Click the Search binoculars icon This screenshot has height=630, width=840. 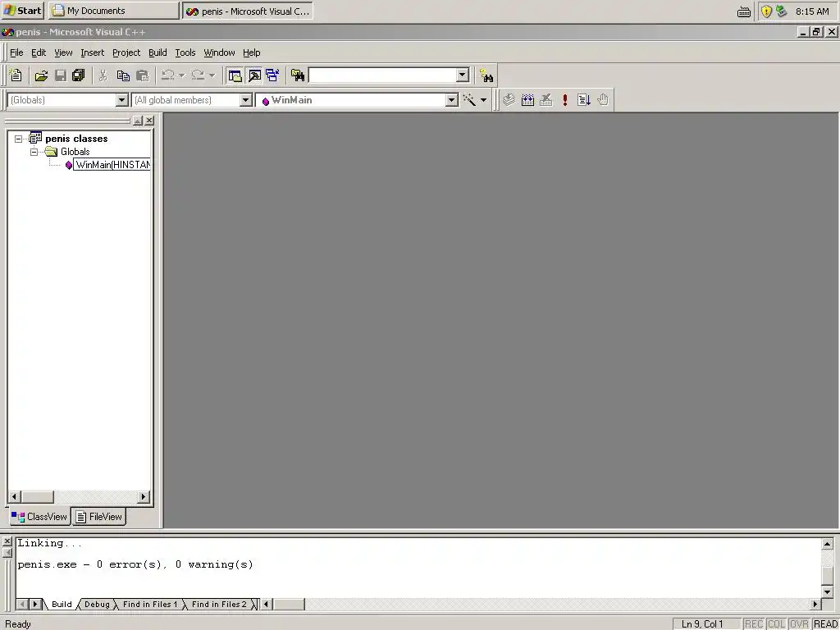[x=486, y=75]
